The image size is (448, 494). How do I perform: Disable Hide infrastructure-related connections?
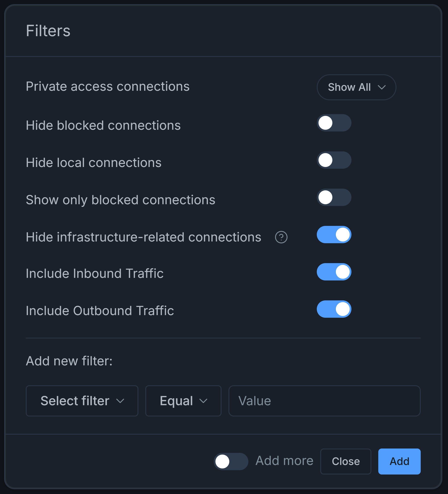point(334,235)
